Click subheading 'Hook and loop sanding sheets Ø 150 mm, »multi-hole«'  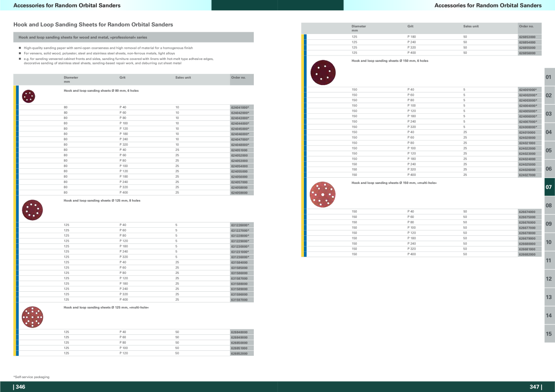point(394,183)
